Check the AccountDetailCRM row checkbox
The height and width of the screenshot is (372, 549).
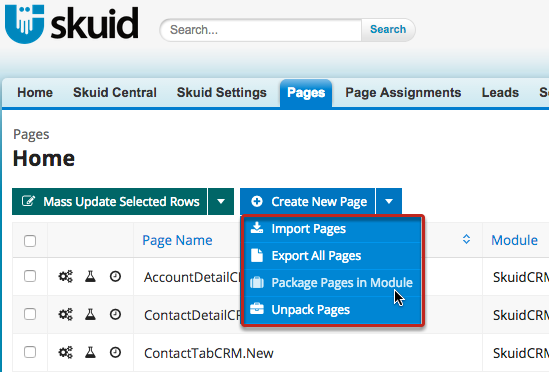[x=30, y=276]
